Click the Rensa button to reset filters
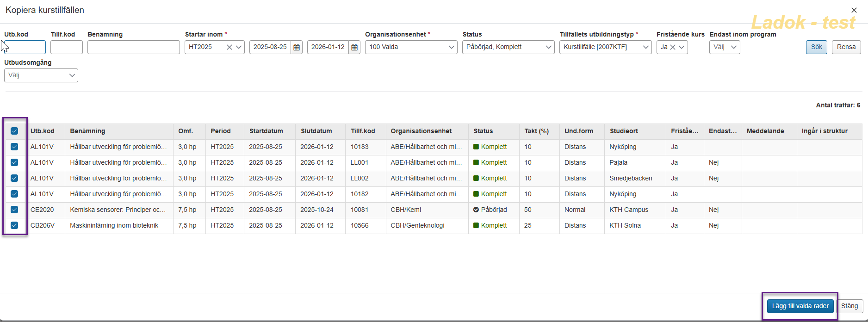 pos(846,47)
